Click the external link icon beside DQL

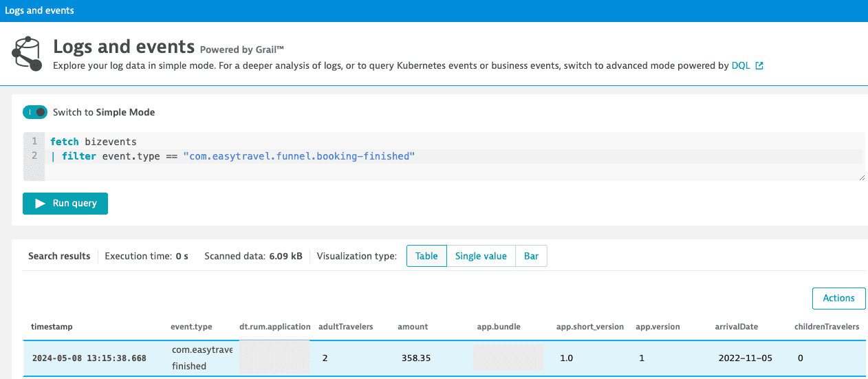click(759, 66)
